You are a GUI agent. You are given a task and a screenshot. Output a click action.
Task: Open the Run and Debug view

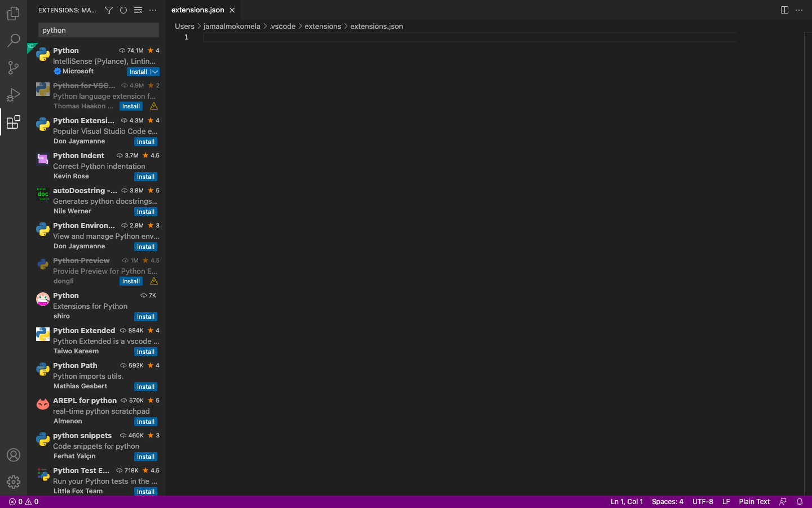pos(14,94)
